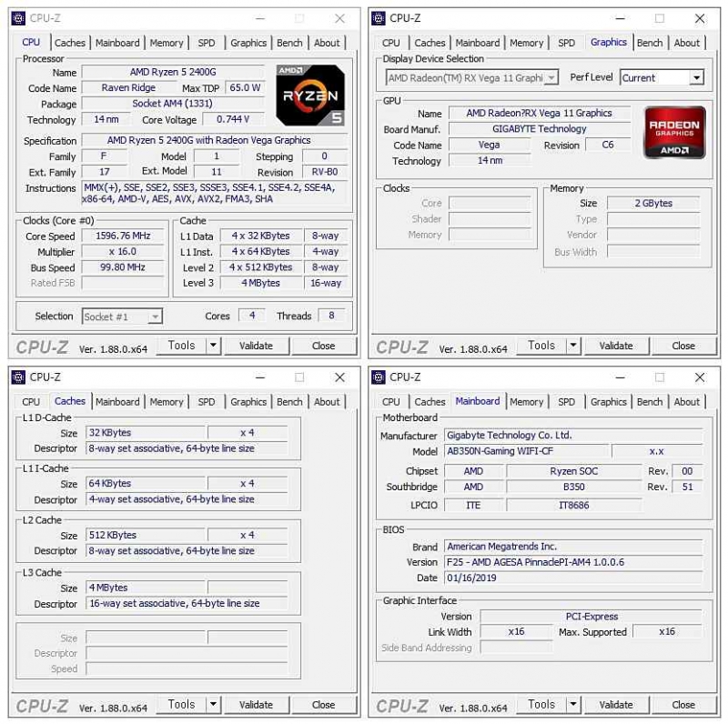The width and height of the screenshot is (728, 724).
Task: Click Validate in the Mainboard tab window
Action: (x=616, y=705)
